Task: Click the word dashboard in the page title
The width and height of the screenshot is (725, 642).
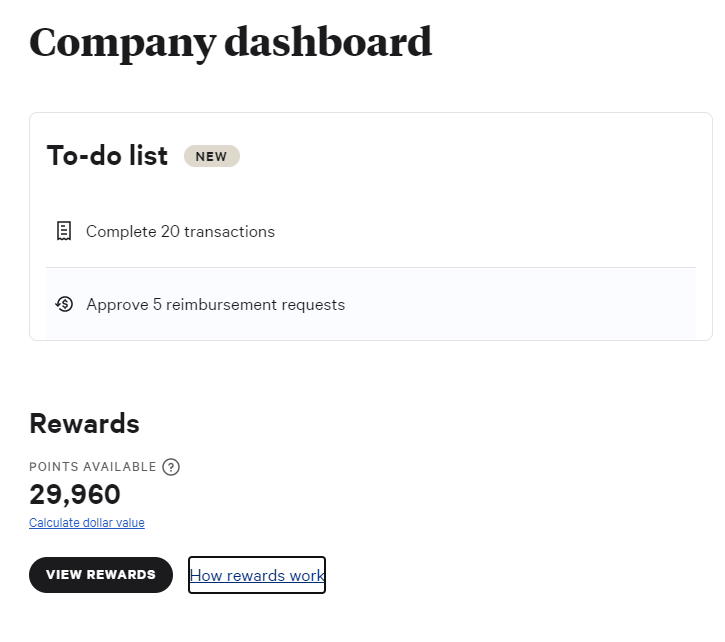Action: click(328, 42)
